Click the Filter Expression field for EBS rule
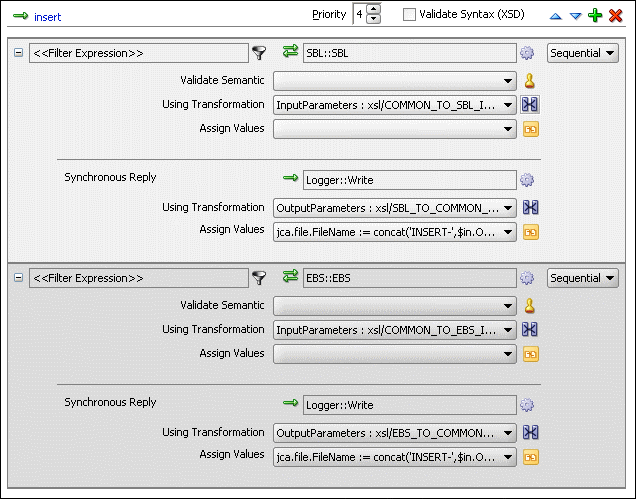The image size is (636, 499). point(139,278)
